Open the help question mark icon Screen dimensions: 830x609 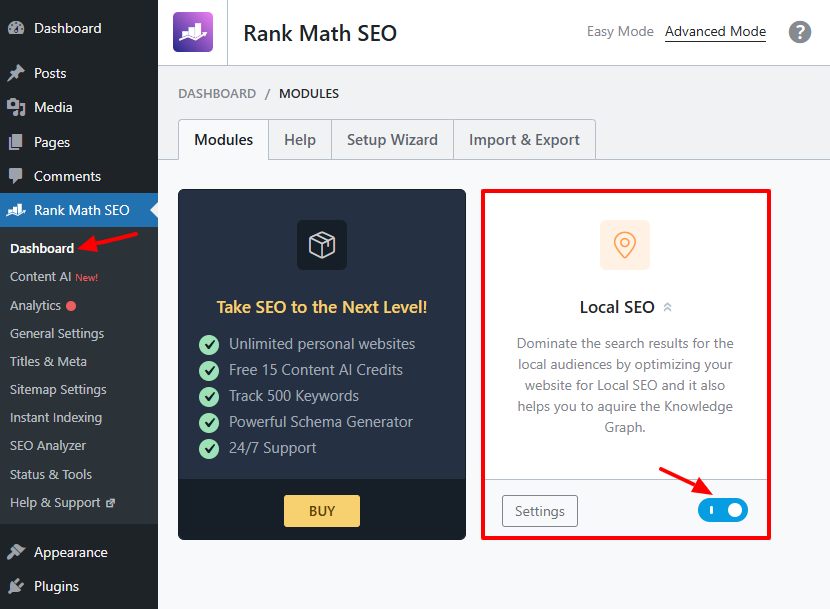click(x=799, y=32)
